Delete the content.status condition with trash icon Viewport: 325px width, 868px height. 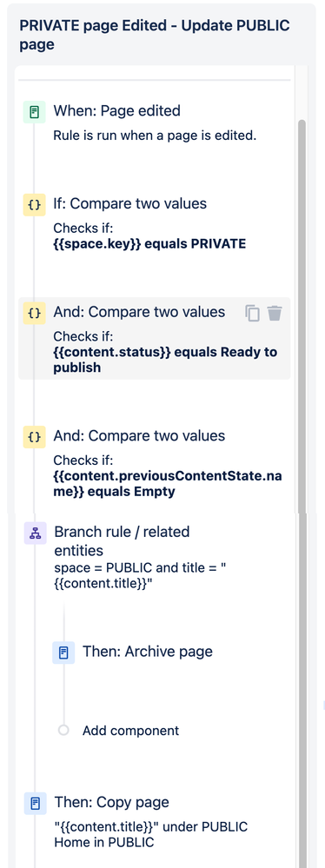click(275, 313)
